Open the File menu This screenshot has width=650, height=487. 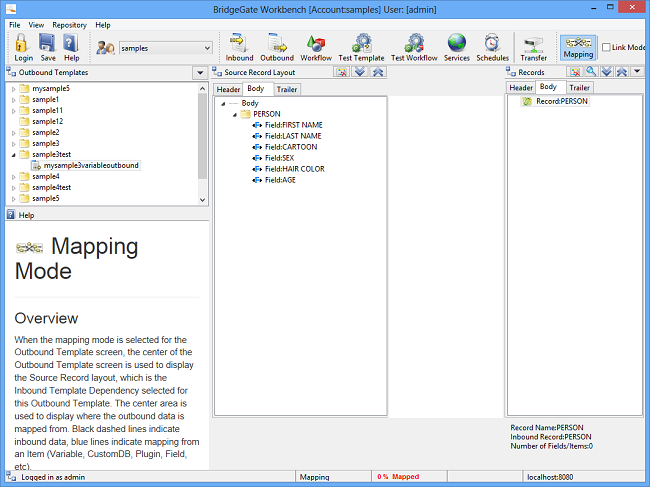[x=15, y=25]
